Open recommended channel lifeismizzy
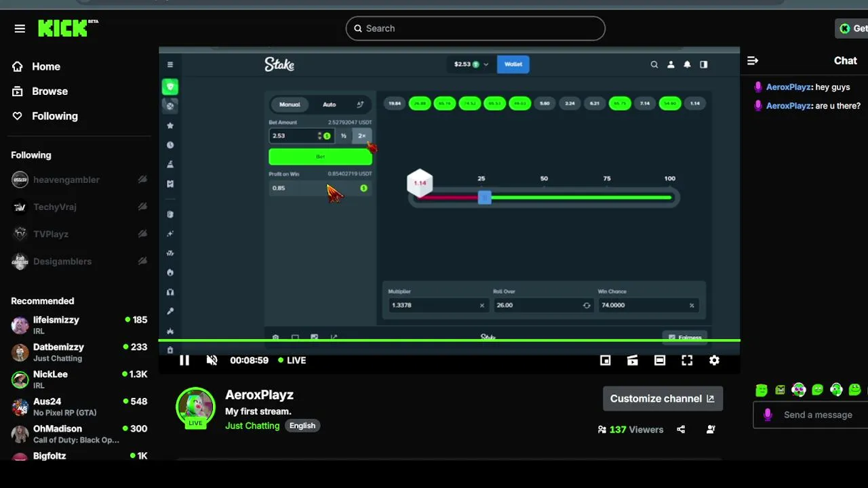The image size is (868, 488). point(79,325)
